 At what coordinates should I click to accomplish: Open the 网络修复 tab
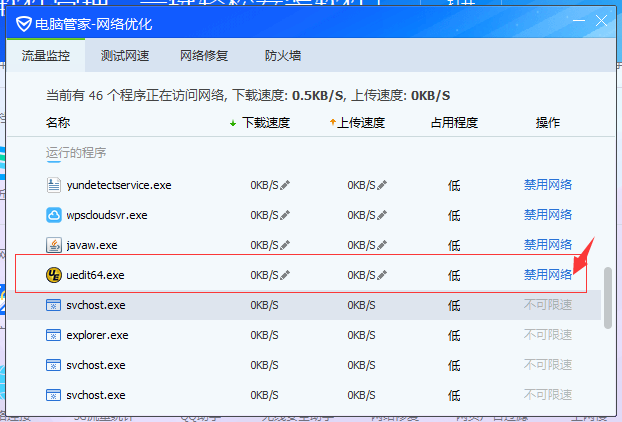pos(204,56)
